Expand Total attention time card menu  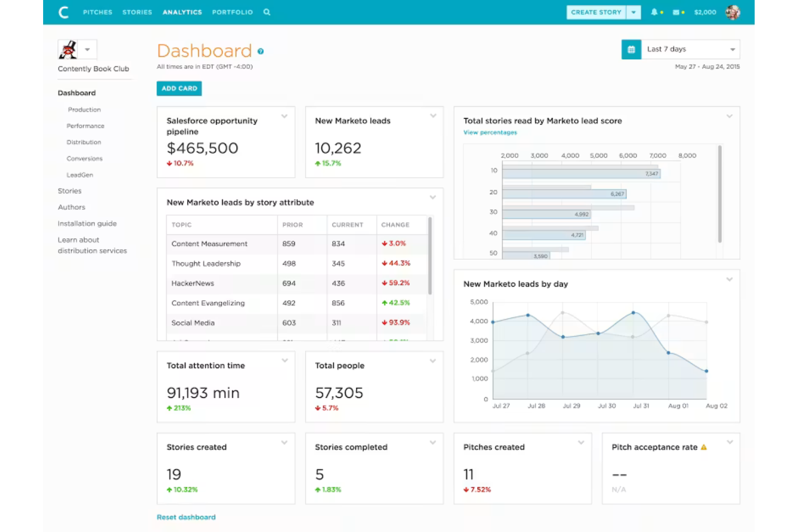point(285,361)
